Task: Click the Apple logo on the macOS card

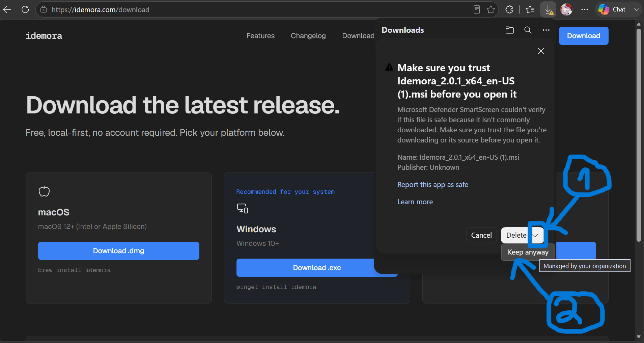Action: (44, 191)
